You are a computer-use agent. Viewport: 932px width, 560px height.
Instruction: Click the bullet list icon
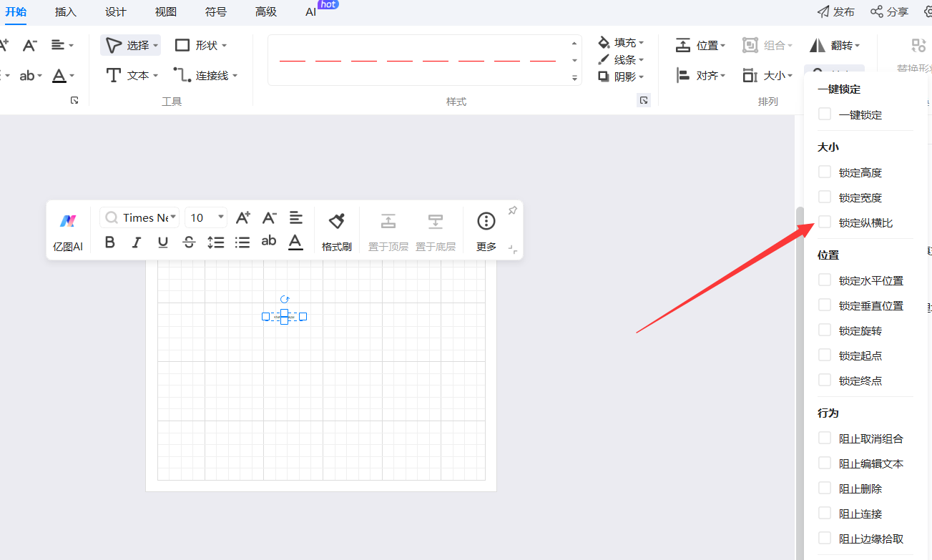coord(242,242)
